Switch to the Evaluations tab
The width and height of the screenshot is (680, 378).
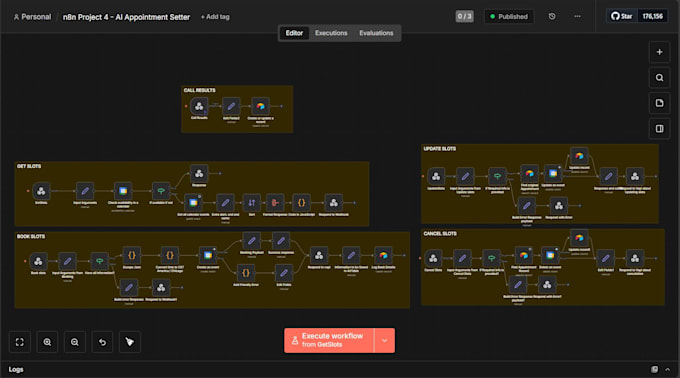(376, 33)
